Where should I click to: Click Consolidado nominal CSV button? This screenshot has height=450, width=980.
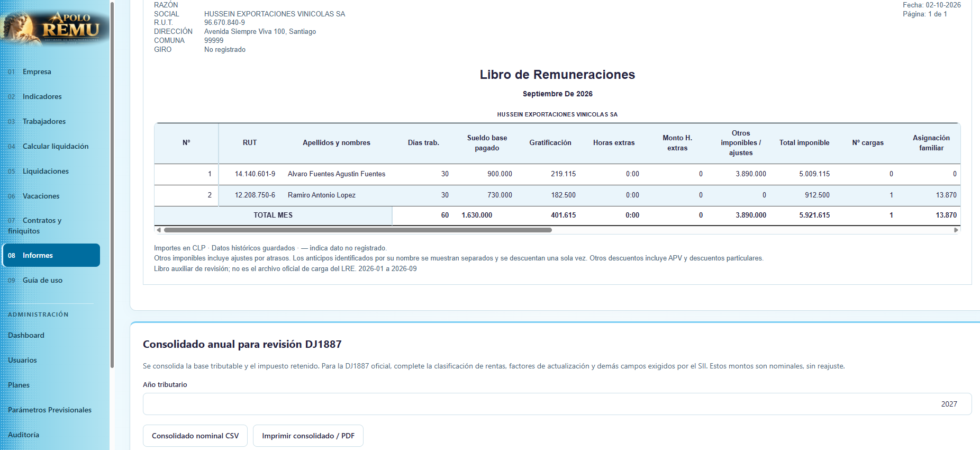(x=195, y=436)
